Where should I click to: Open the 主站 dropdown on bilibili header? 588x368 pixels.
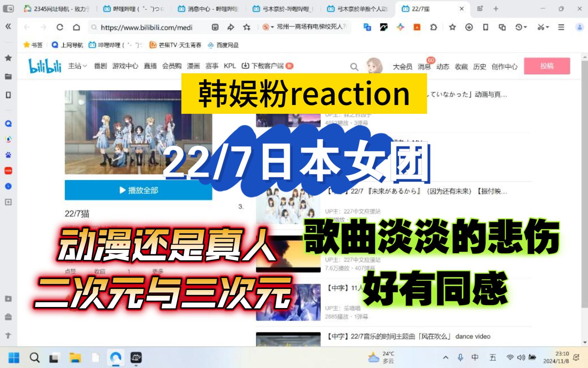[x=77, y=66]
